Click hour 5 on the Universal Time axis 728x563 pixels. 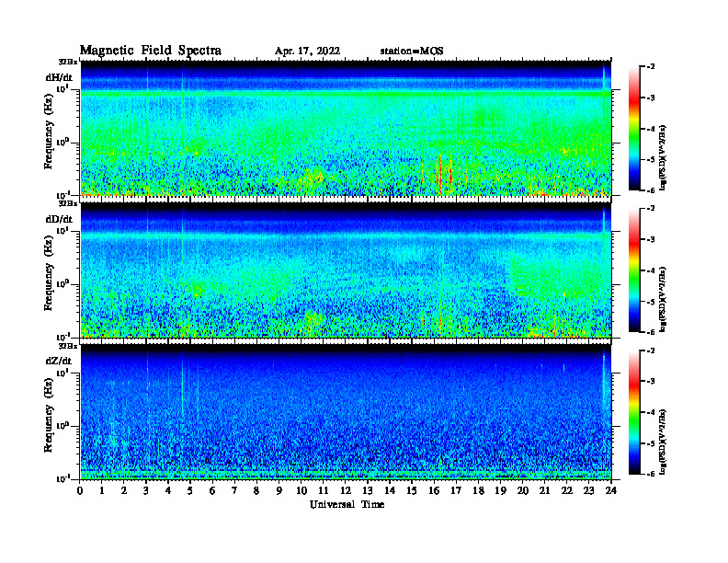pos(190,490)
